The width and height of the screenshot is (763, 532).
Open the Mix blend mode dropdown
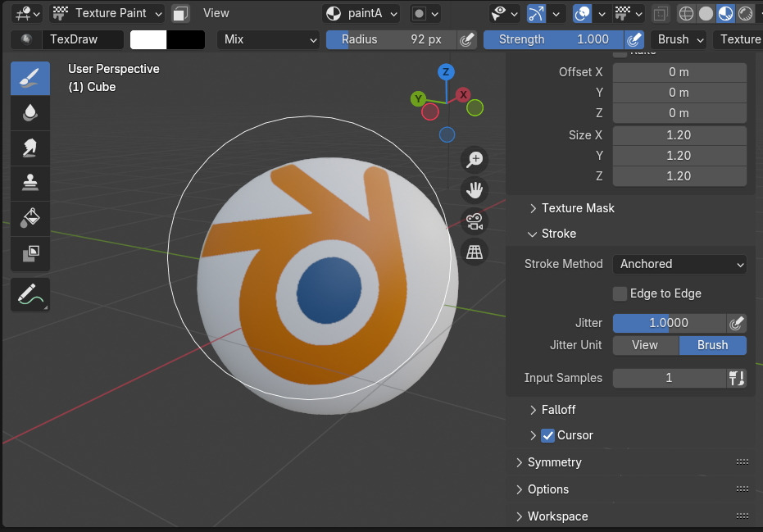click(x=269, y=39)
